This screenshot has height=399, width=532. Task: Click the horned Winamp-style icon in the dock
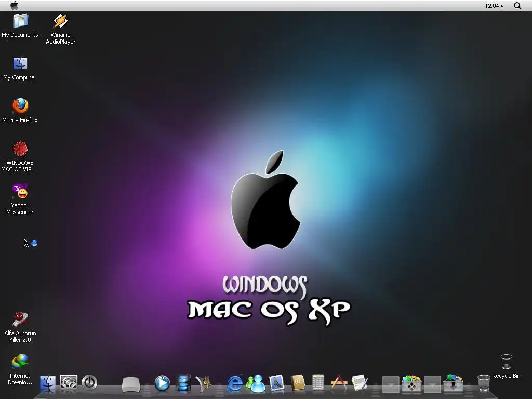pyautogui.click(x=204, y=383)
